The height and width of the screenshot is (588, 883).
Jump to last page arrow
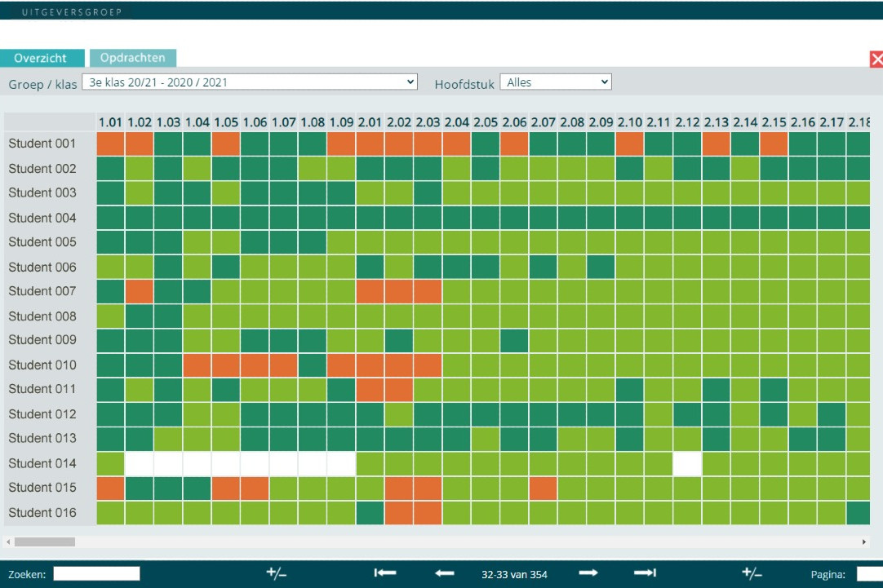point(646,573)
